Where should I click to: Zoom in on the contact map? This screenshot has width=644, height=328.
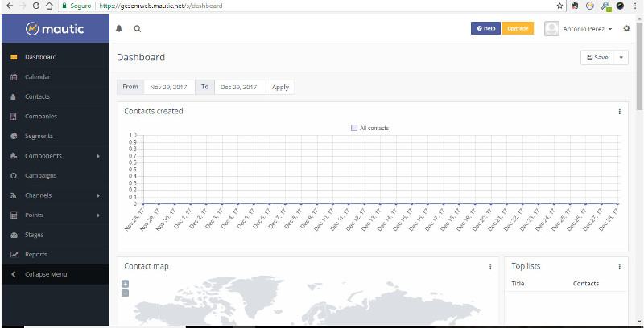tap(125, 284)
